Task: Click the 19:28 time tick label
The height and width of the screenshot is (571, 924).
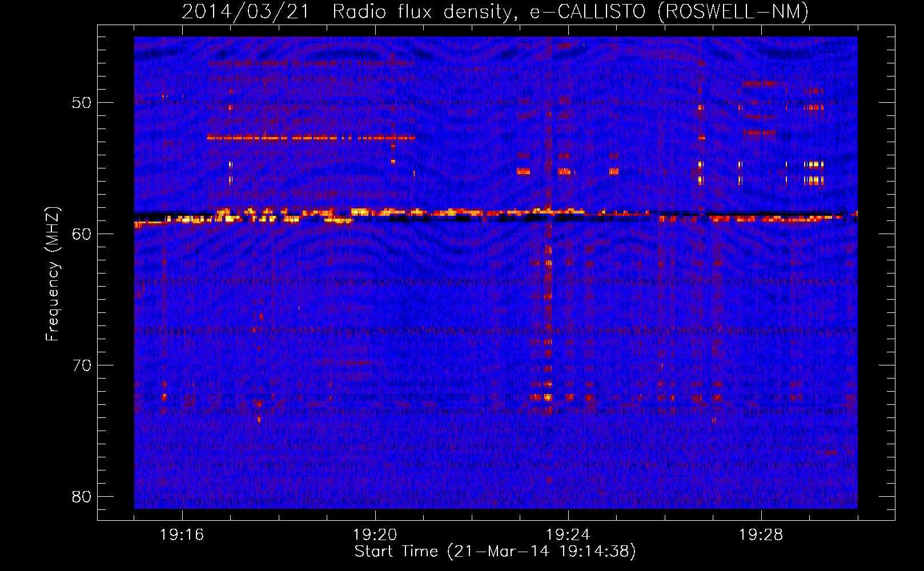Action: [761, 535]
